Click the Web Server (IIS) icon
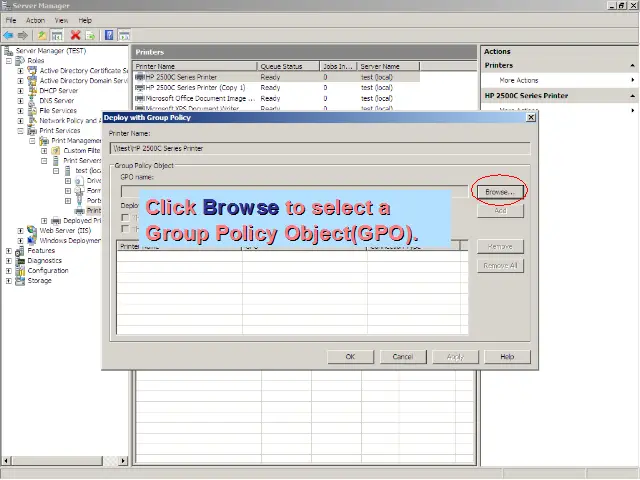The height and width of the screenshot is (480, 640). pos(32,231)
